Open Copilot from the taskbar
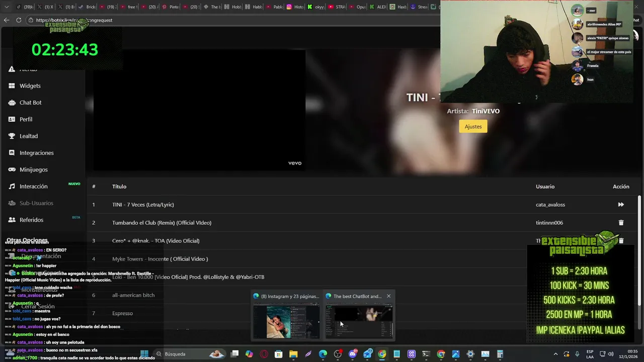Screen dimensions: 644x362 pos(249,354)
